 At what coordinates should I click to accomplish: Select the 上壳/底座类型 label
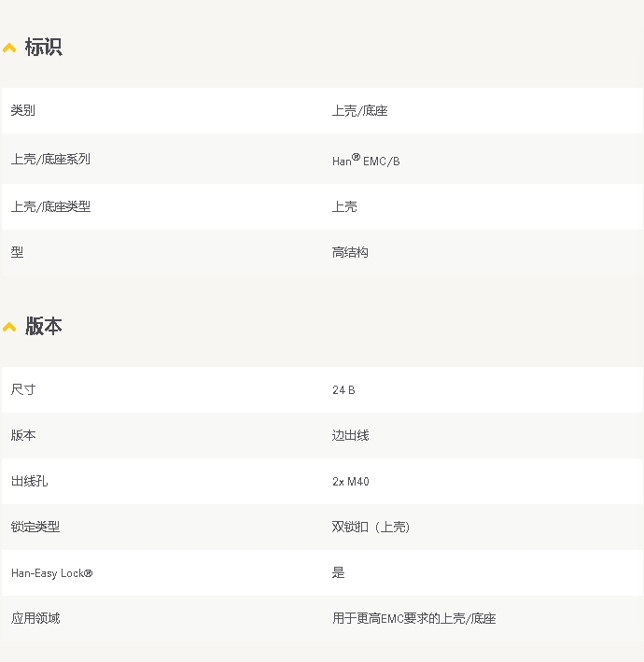[x=50, y=206]
